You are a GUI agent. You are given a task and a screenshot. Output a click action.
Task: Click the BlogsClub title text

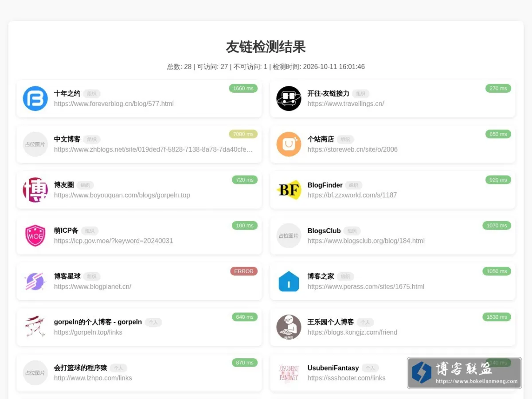324,231
